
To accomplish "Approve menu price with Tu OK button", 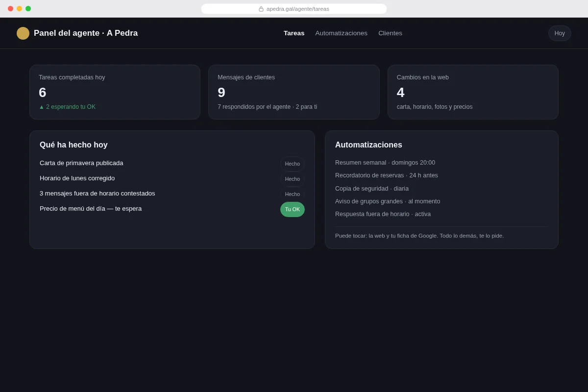I will click(x=293, y=209).
